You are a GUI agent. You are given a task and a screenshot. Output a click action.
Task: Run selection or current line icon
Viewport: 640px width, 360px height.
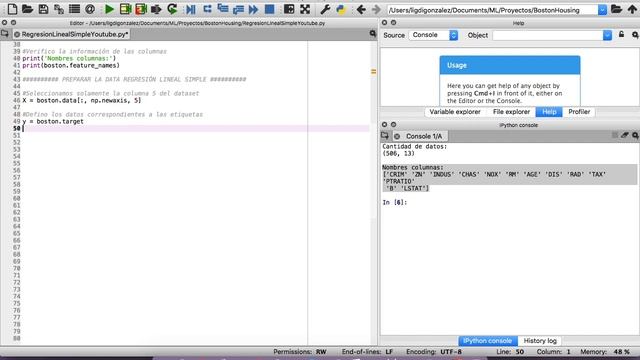[156, 9]
